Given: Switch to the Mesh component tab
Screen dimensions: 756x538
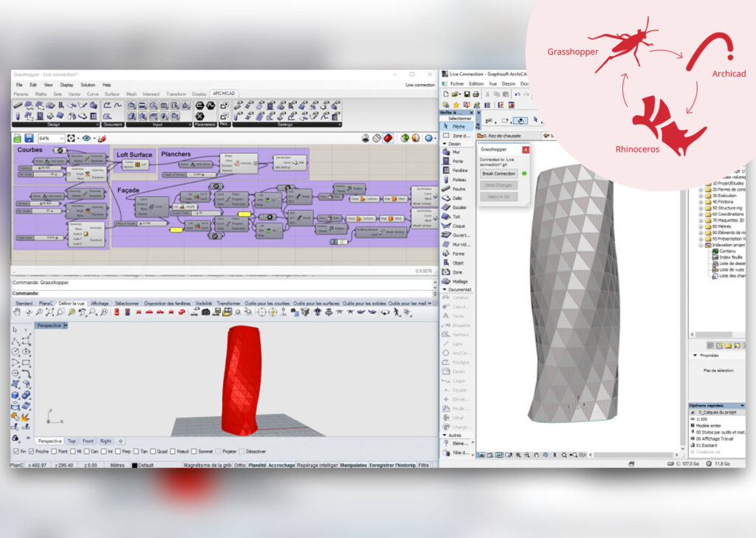Looking at the screenshot, I should coord(131,94).
